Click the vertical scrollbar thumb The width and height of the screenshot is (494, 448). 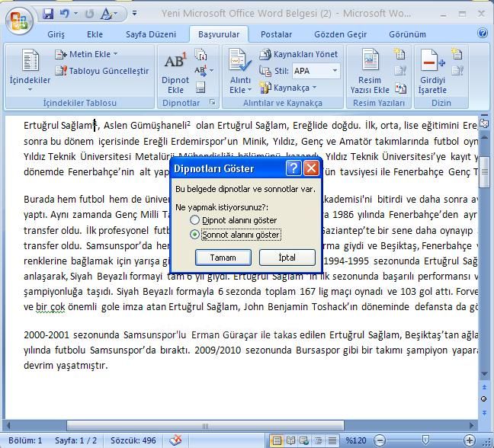[484, 172]
